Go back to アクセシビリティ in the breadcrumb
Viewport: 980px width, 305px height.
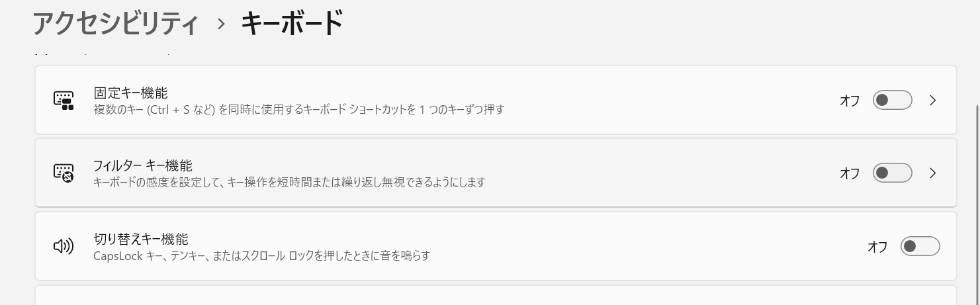[116, 24]
